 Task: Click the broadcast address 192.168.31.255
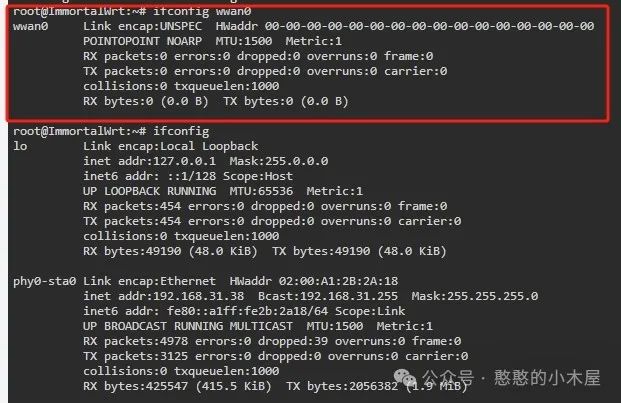coord(349,296)
